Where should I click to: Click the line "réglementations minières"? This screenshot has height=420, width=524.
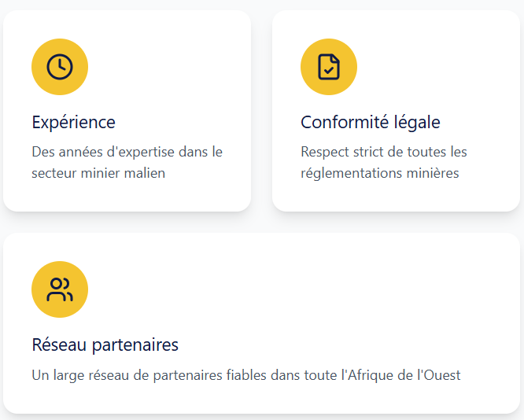click(x=379, y=173)
